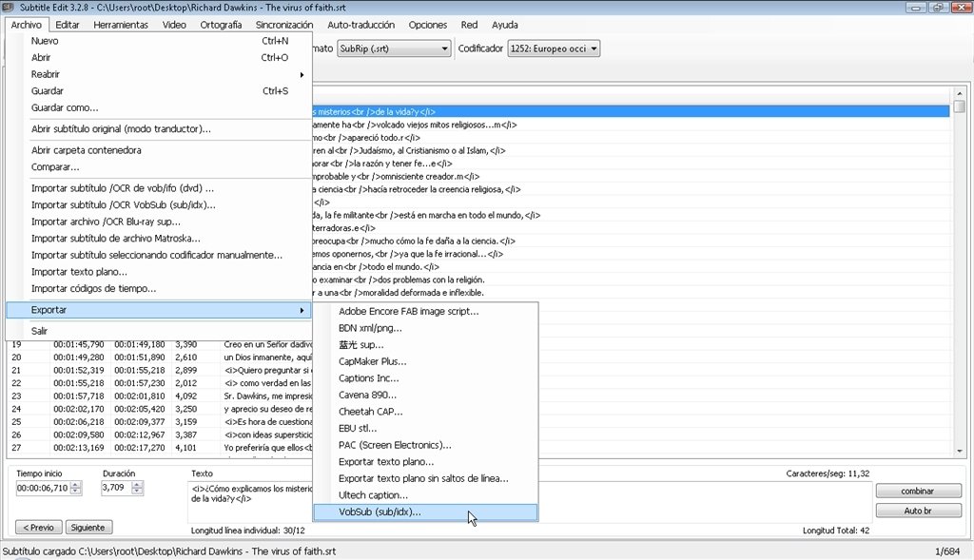Open the Codificador encoding dropdown

[x=554, y=48]
